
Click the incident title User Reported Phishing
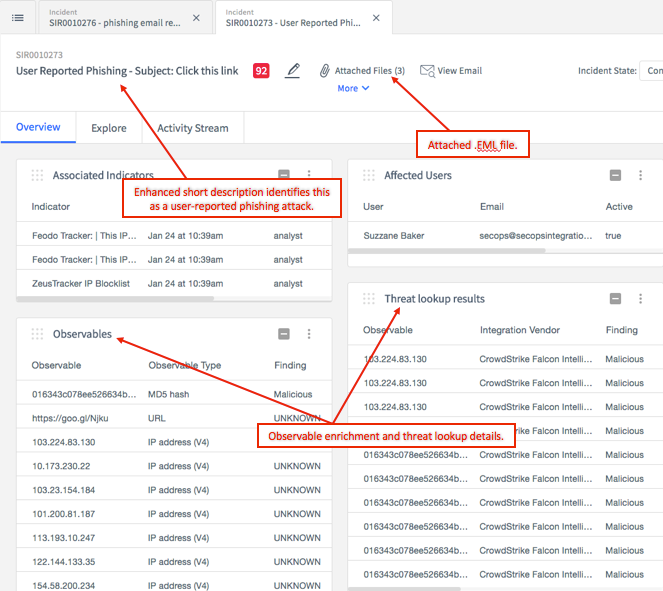[x=127, y=71]
